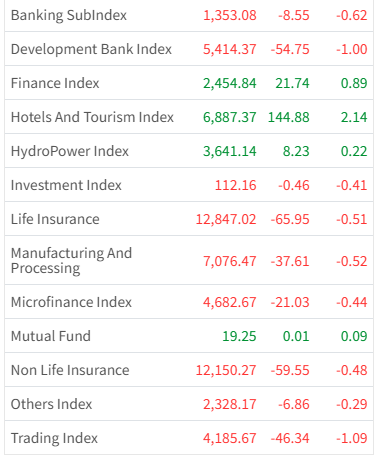The image size is (384, 464).
Task: Click the 2,454.84 Finance Index value
Action: pos(230,83)
